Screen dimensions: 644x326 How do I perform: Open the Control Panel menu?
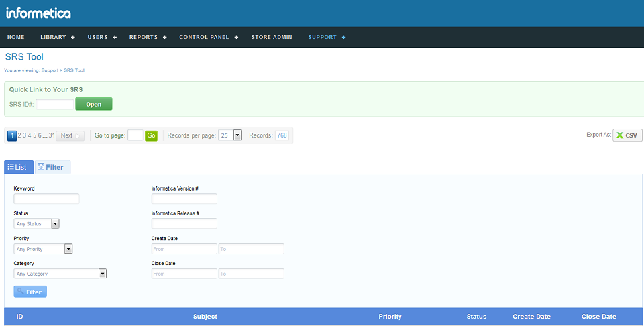point(204,37)
